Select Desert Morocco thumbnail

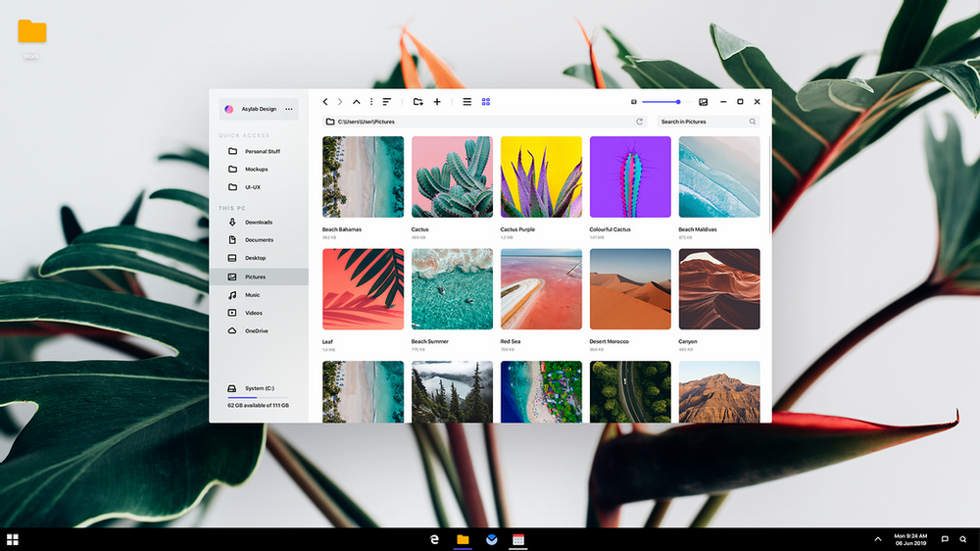tap(630, 289)
